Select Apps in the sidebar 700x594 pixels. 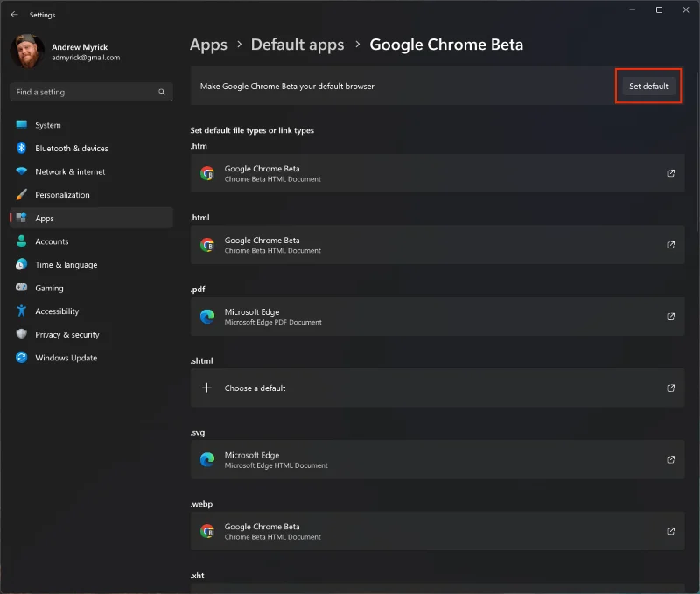point(91,218)
